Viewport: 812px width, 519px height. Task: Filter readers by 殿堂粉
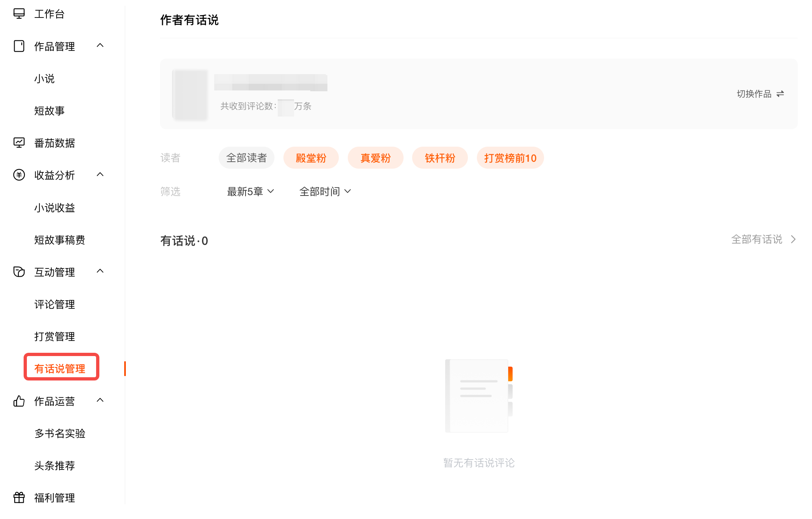[x=311, y=158]
